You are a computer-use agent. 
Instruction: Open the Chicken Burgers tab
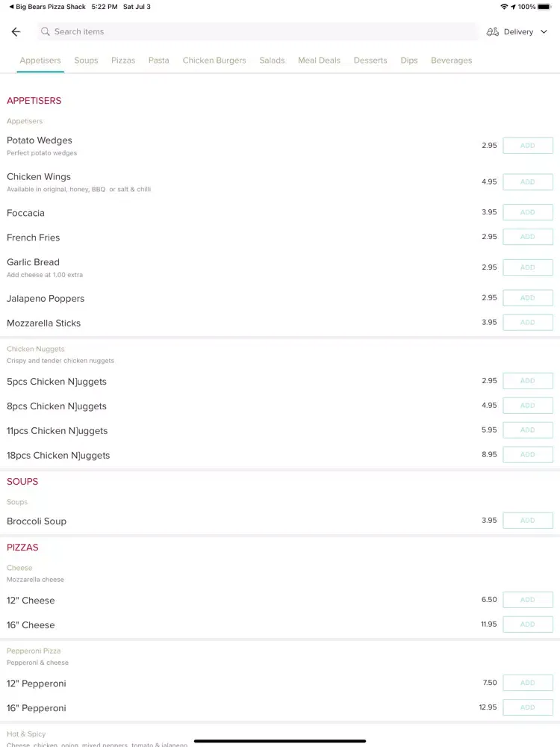pyautogui.click(x=214, y=61)
